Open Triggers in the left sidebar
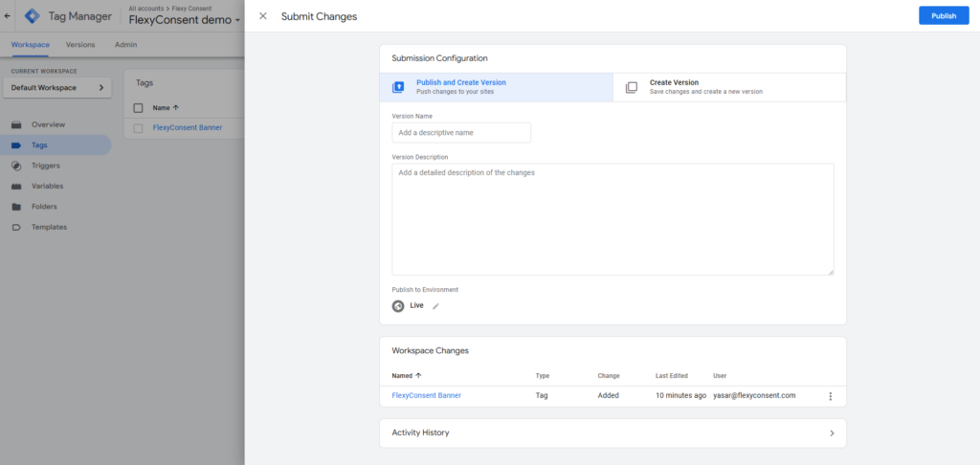Image resolution: width=980 pixels, height=465 pixels. (x=45, y=166)
